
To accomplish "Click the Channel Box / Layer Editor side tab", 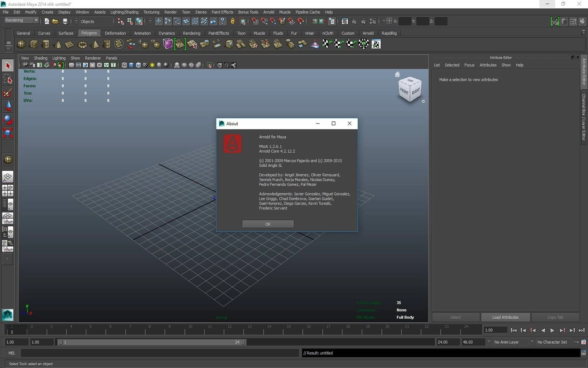I will pyautogui.click(x=583, y=117).
